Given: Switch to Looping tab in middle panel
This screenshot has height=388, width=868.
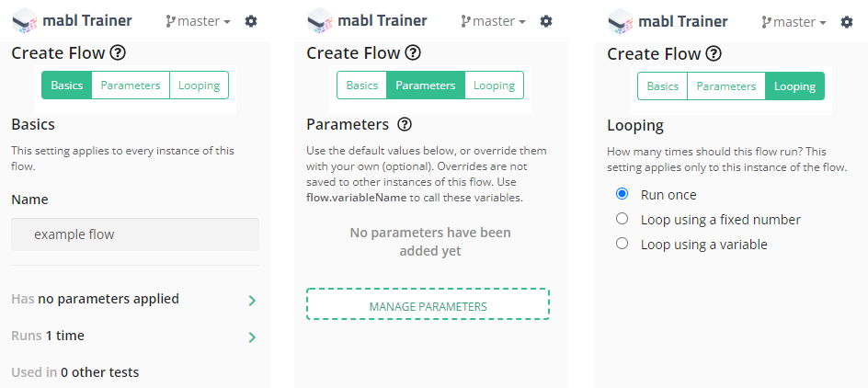Looking at the screenshot, I should (x=494, y=86).
